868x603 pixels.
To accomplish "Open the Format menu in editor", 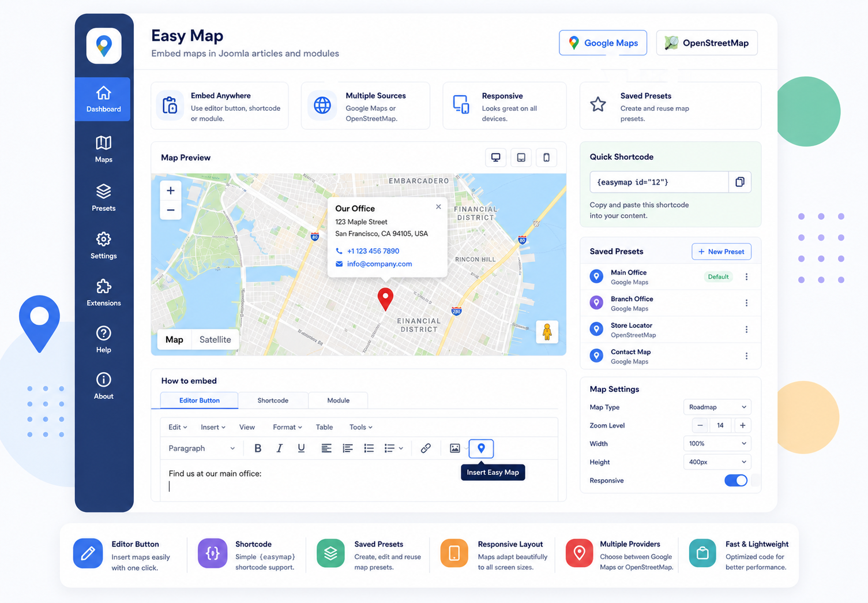I will point(287,427).
